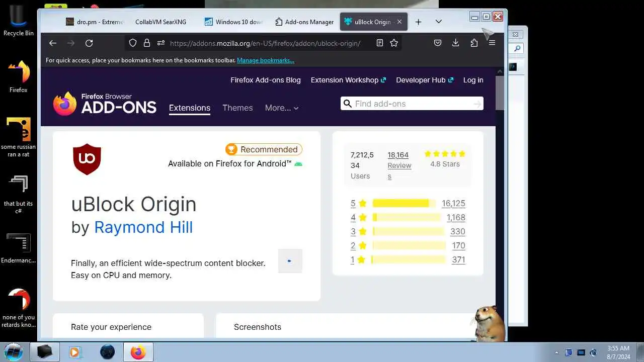Image resolution: width=644 pixels, height=362 pixels.
Task: Click the padlock site security icon
Action: click(x=147, y=43)
